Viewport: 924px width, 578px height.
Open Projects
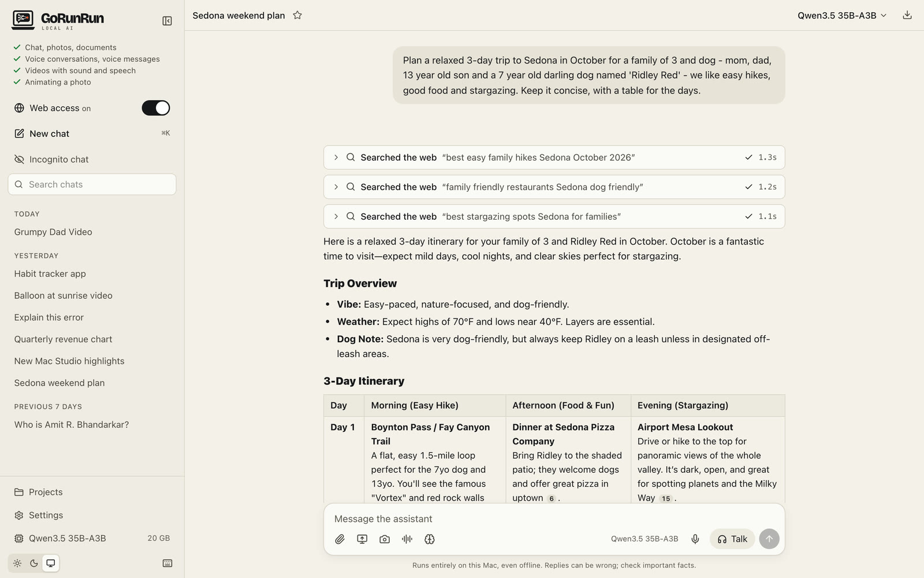(92, 492)
